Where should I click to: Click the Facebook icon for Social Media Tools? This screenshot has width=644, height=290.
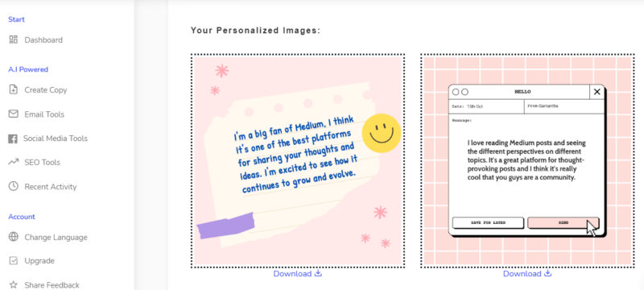pyautogui.click(x=13, y=139)
